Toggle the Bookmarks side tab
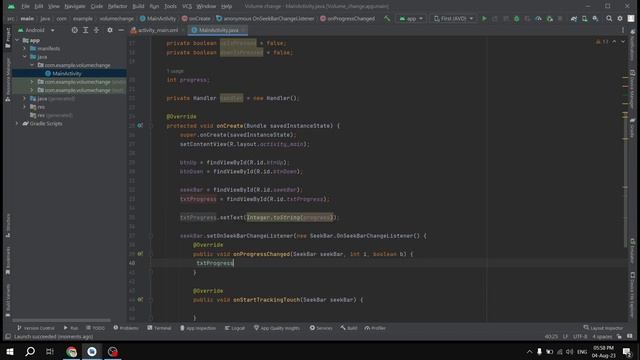 8,261
